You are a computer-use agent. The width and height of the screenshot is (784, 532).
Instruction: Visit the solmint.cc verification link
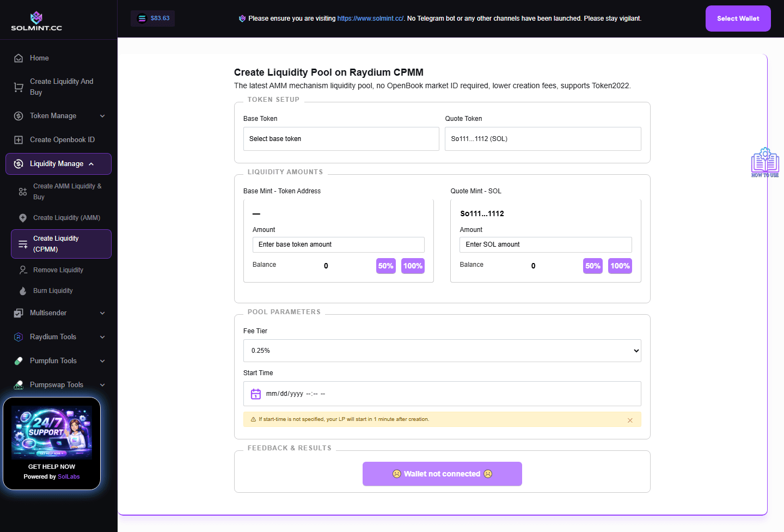(370, 18)
